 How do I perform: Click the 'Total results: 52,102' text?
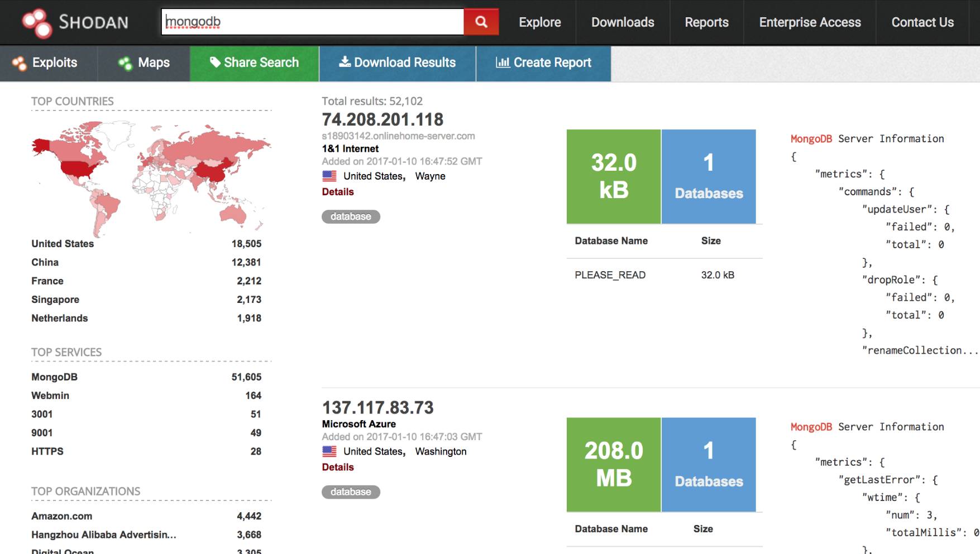click(372, 101)
